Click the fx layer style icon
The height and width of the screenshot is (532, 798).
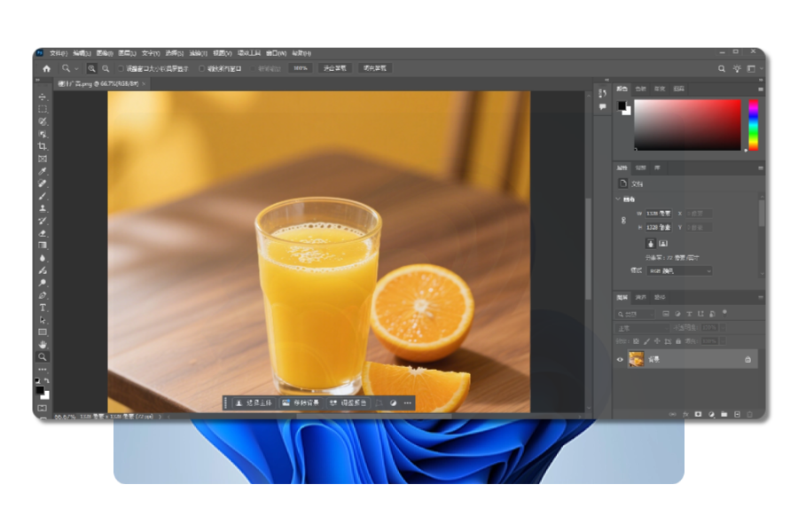click(685, 414)
